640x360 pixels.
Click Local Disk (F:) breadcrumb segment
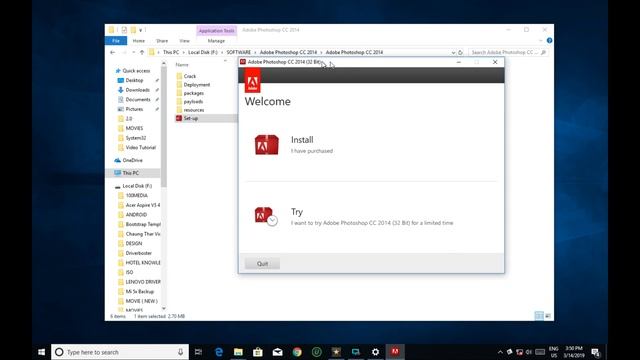pos(203,52)
